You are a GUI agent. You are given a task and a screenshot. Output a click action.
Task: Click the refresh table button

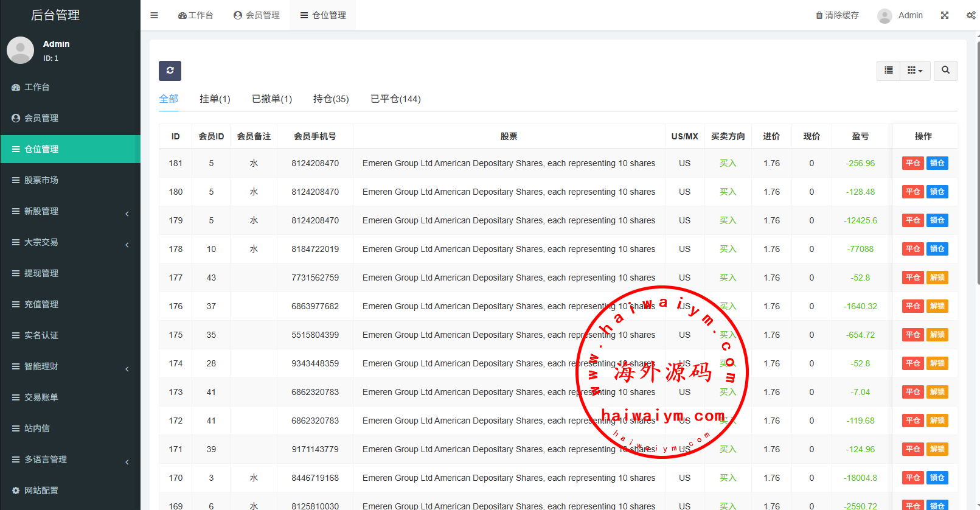click(x=170, y=71)
